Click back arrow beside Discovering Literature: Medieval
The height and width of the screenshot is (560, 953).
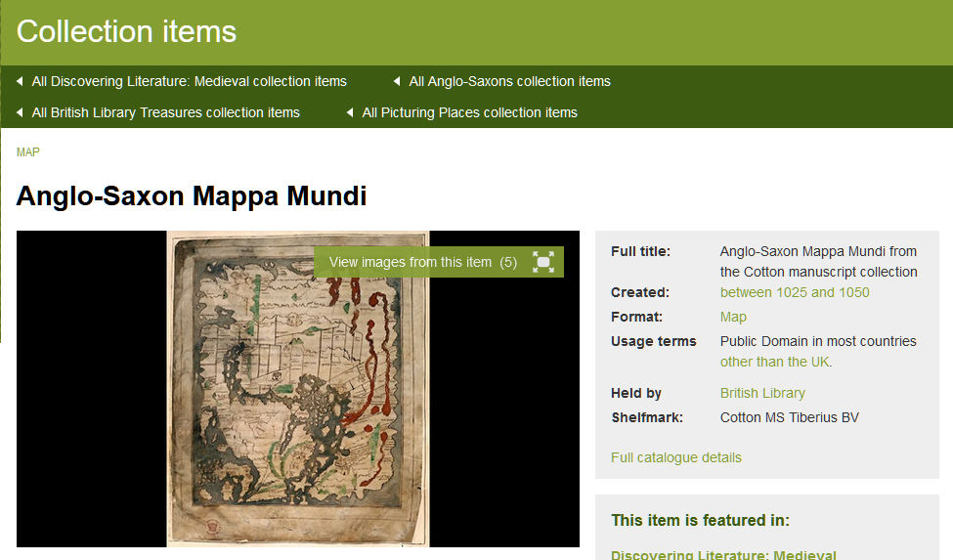pyautogui.click(x=21, y=81)
